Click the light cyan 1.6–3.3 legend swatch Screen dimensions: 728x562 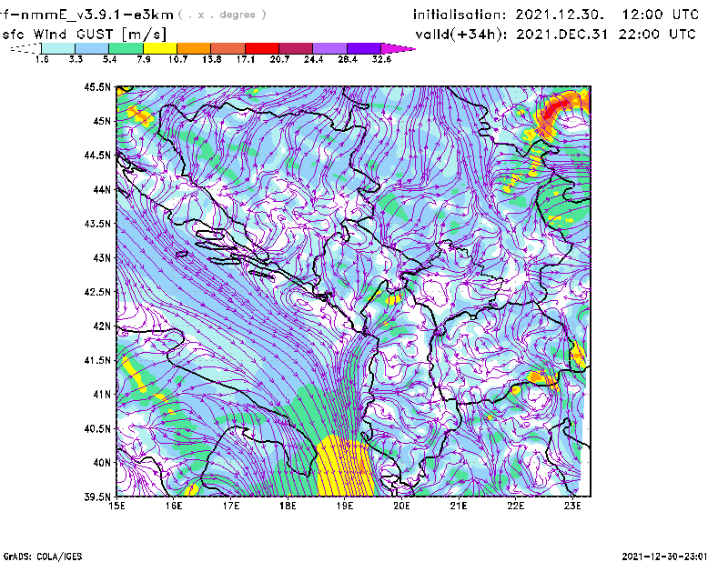pos(58,48)
